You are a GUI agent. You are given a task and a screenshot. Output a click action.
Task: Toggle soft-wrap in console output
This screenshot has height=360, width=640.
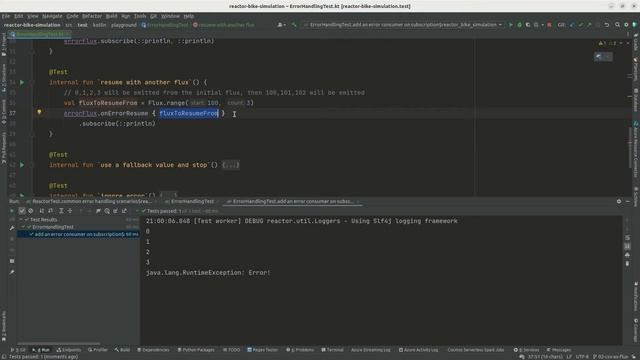pos(627,238)
